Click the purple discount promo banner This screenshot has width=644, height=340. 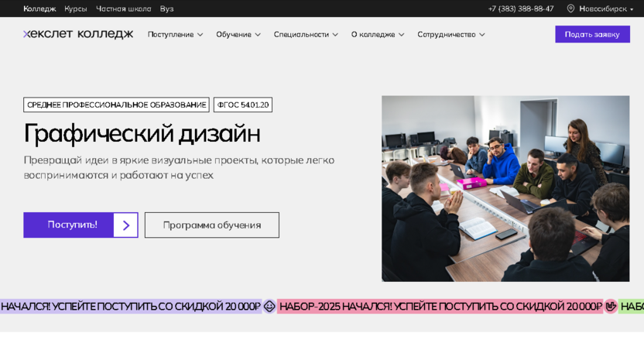pos(131,306)
